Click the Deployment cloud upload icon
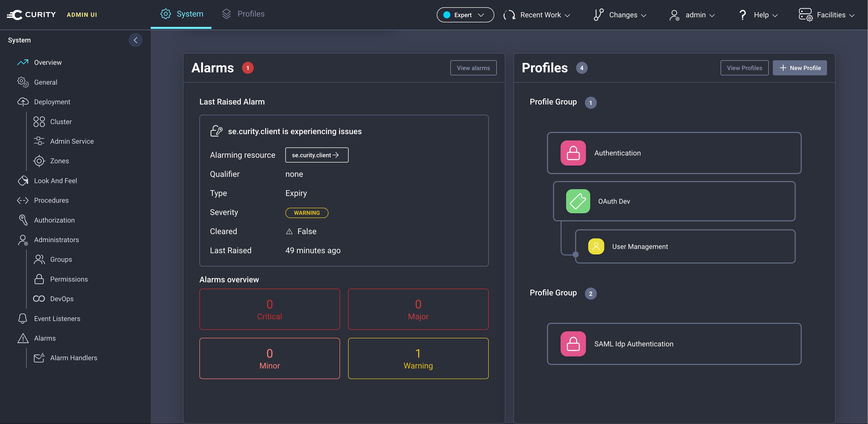This screenshot has width=868, height=424. [x=23, y=102]
